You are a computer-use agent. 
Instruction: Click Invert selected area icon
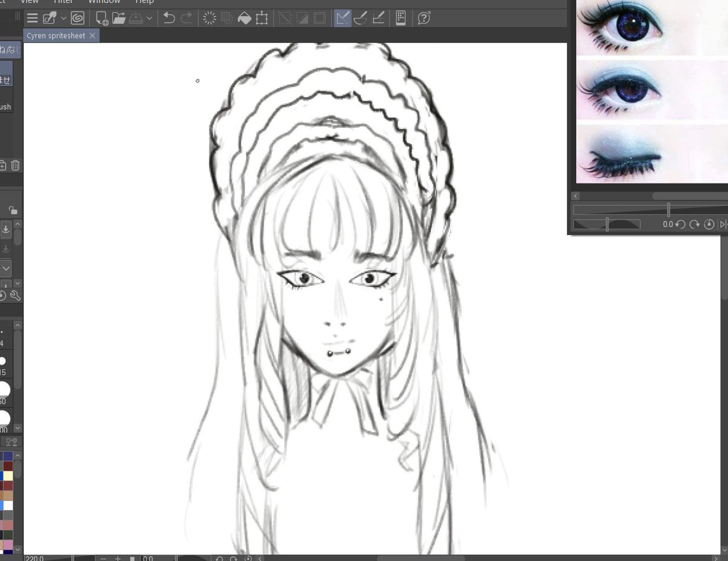click(x=302, y=18)
